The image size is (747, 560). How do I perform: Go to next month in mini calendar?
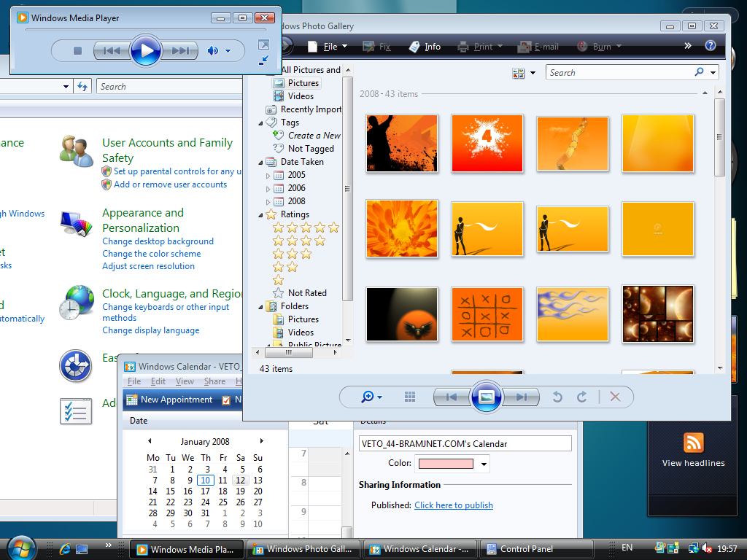pos(261,441)
